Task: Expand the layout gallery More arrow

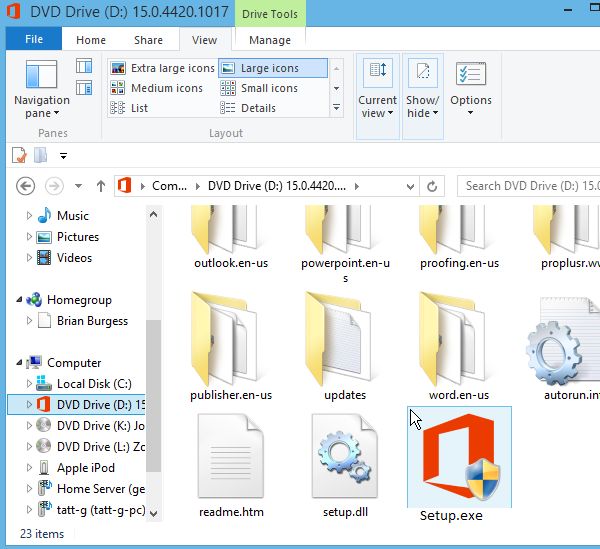Action: tap(336, 108)
